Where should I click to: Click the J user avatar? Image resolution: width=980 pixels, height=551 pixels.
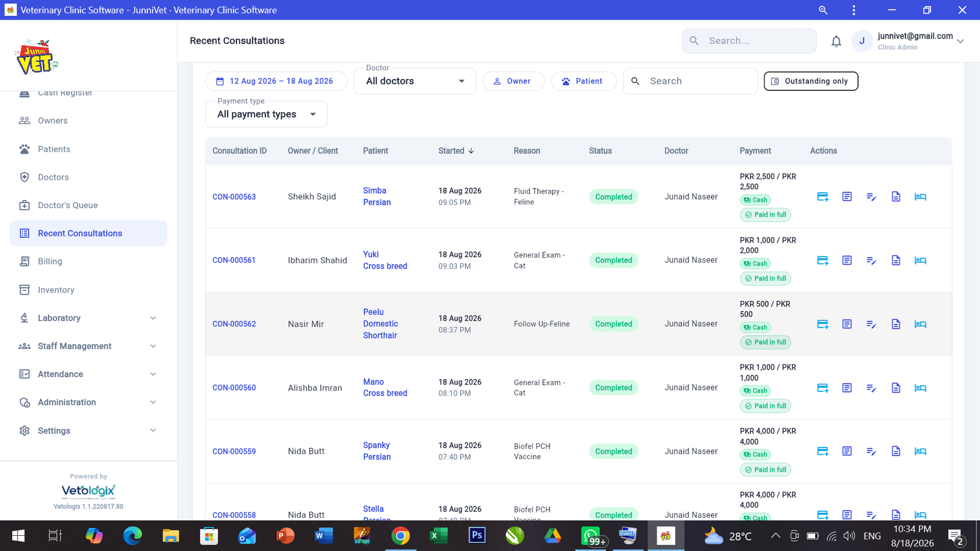point(862,41)
